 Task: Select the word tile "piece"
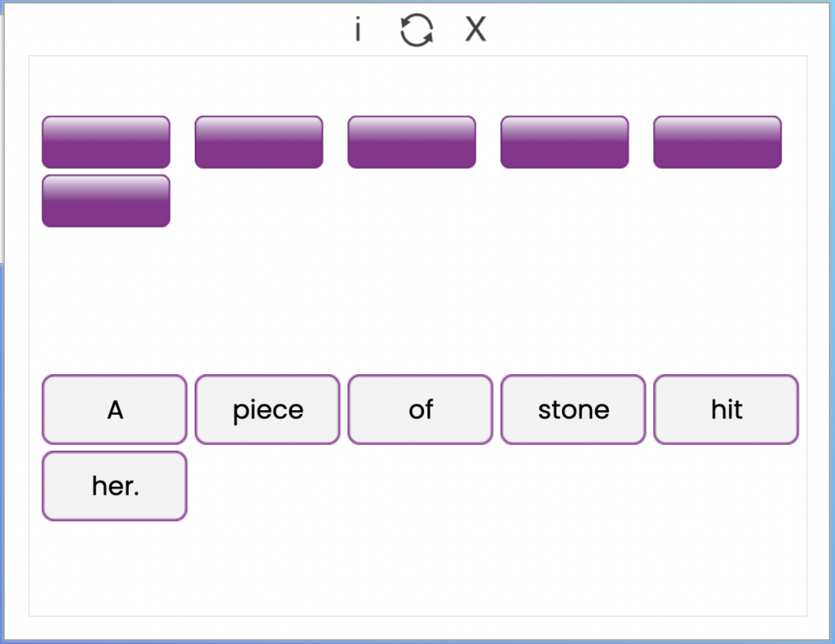tap(267, 409)
